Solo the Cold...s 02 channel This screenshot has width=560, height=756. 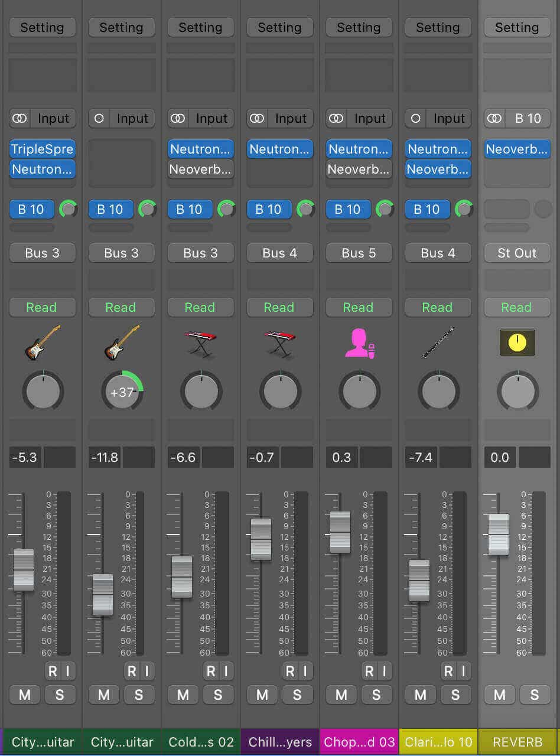point(218,695)
